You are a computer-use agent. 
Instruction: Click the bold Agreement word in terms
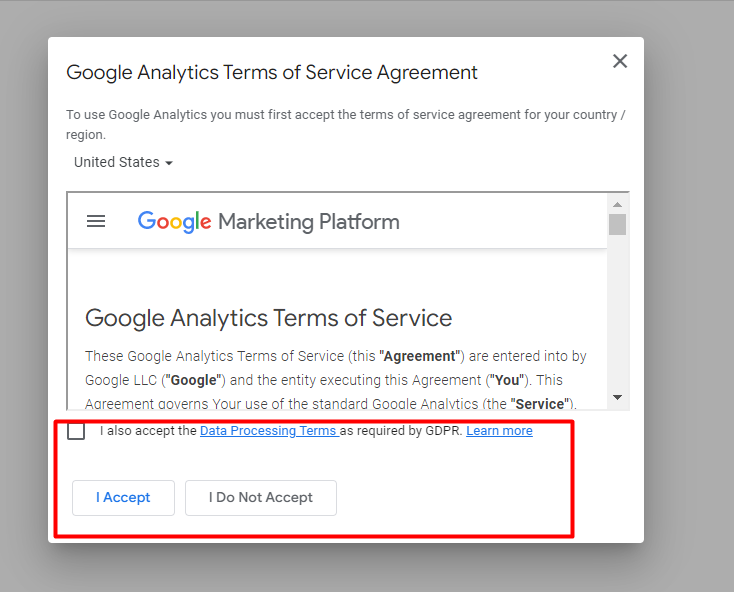click(419, 356)
